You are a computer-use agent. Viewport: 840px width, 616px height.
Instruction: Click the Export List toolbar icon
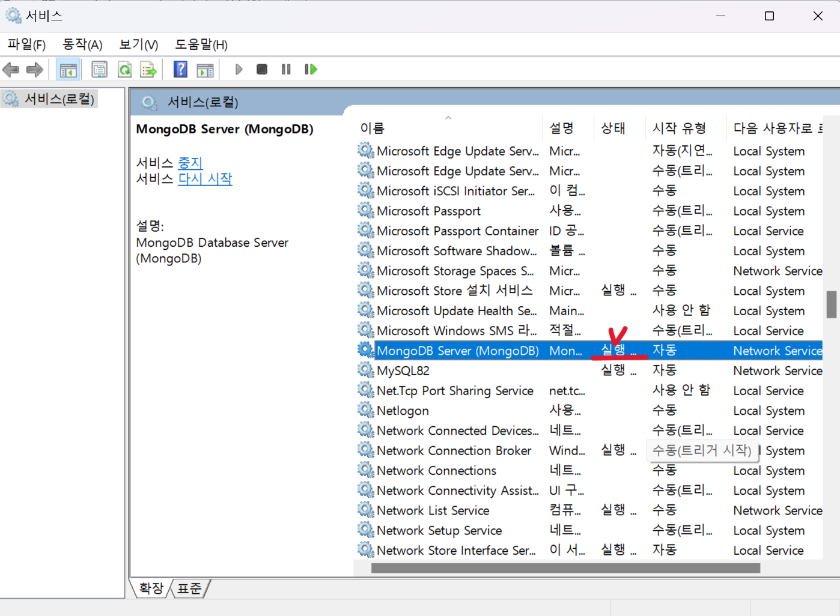point(148,70)
